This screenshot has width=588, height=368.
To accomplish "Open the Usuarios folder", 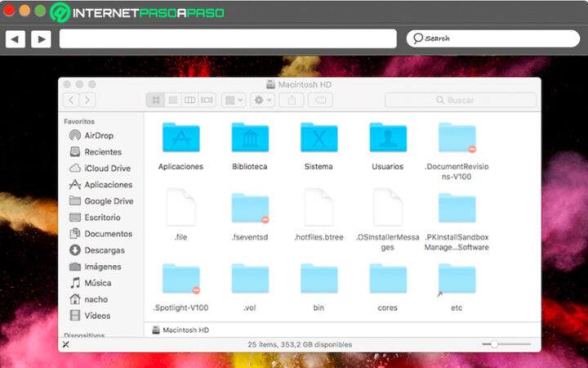I will [x=387, y=138].
